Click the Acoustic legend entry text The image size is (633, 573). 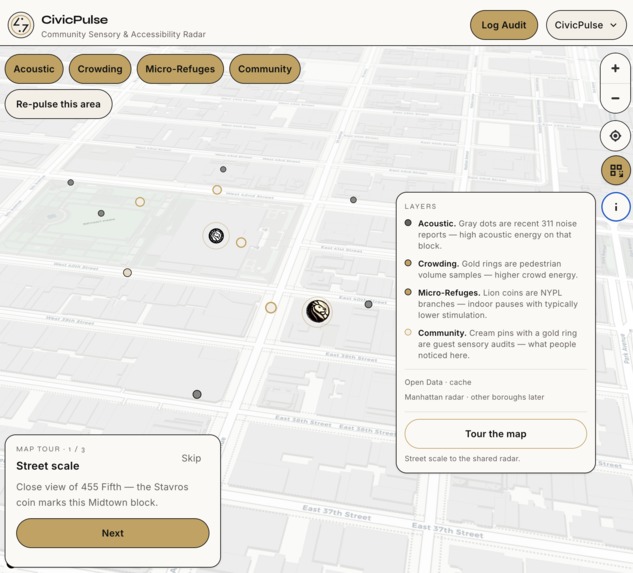[x=497, y=235]
